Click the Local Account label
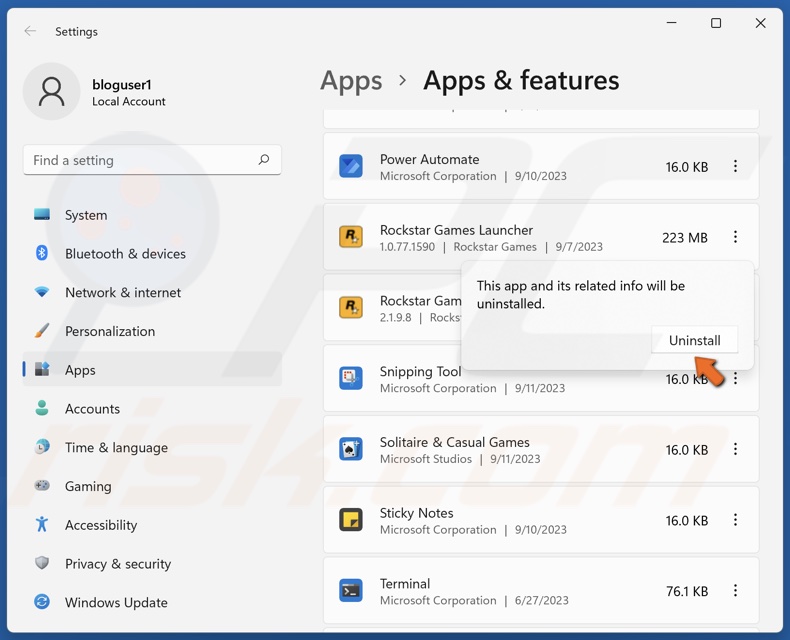The width and height of the screenshot is (790, 640). tap(128, 101)
